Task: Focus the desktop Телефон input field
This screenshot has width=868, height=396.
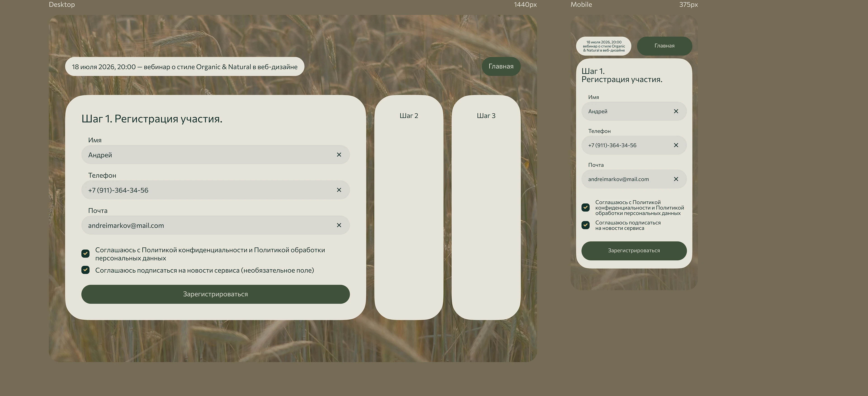Action: click(x=215, y=190)
